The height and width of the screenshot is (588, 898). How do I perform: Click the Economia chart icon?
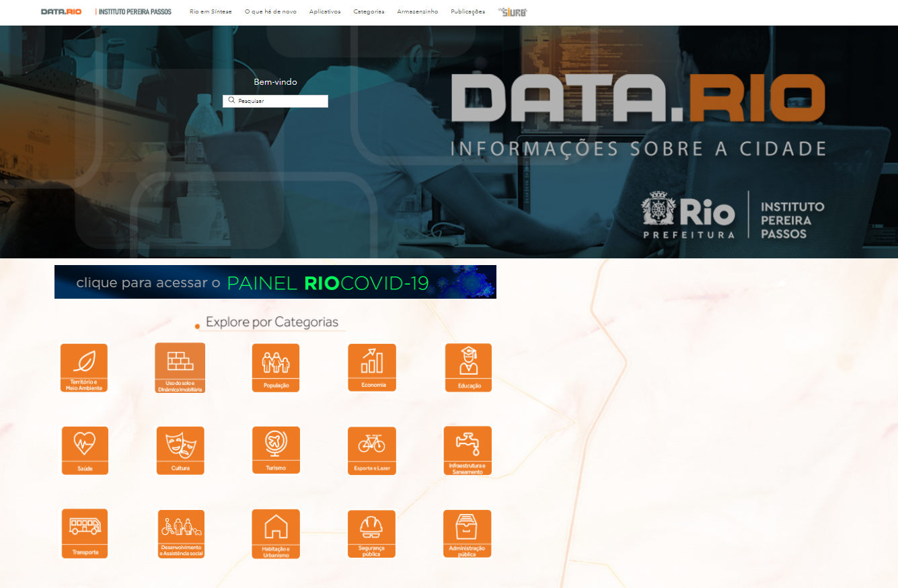372,367
